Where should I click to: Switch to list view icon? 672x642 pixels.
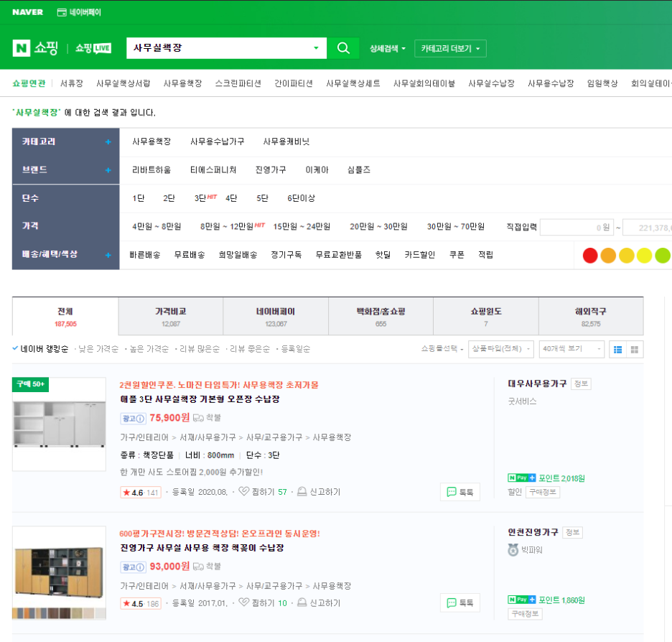(x=617, y=349)
